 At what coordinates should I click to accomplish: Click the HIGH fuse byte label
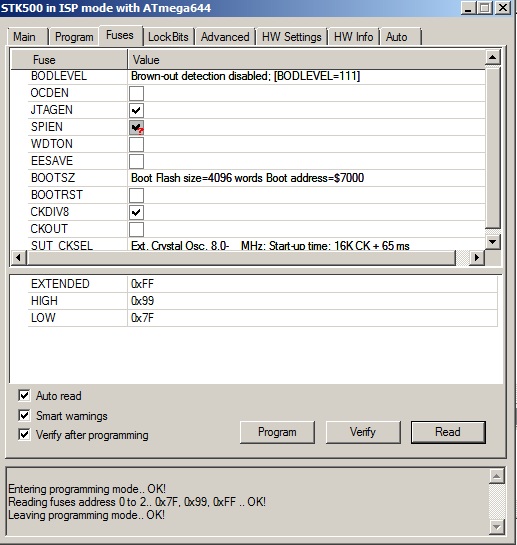pos(44,301)
